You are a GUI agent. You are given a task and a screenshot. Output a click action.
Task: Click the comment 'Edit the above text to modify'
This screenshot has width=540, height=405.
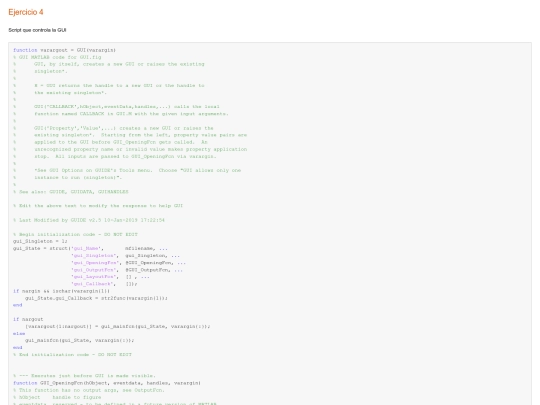point(98,206)
